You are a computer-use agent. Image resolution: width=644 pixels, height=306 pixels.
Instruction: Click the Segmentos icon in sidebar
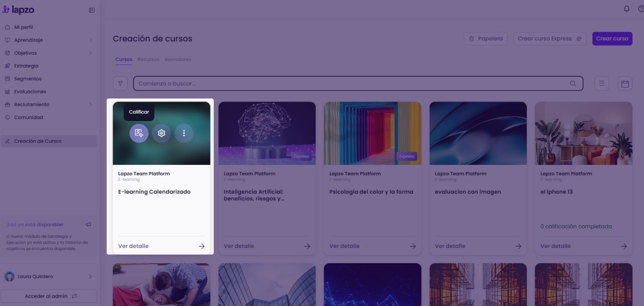[8, 79]
